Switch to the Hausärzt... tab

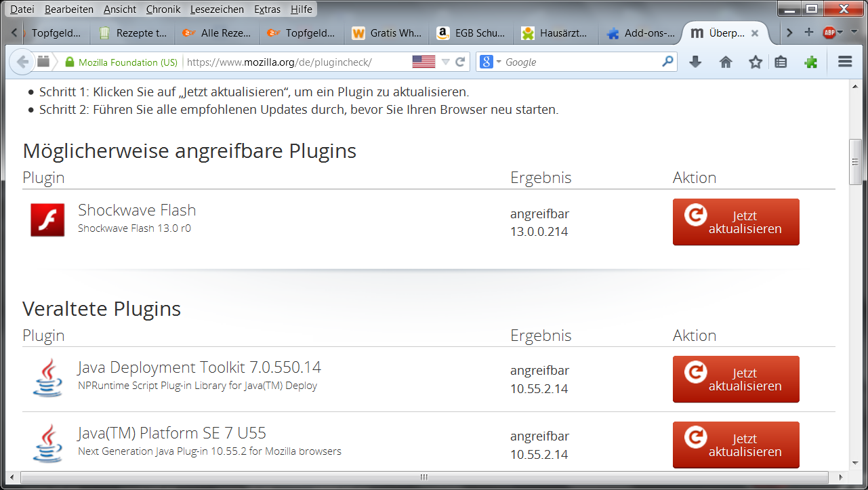[x=556, y=33]
